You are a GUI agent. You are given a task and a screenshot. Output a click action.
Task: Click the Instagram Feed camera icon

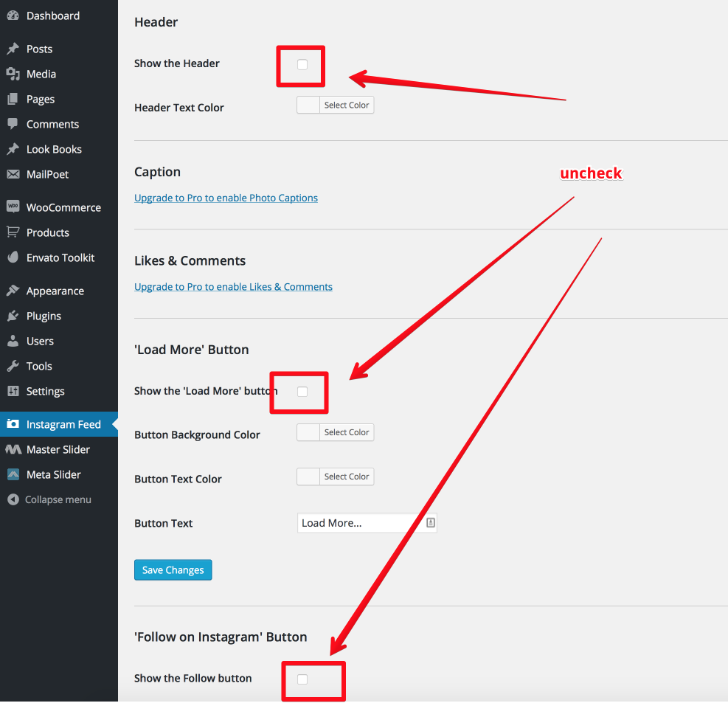13,424
